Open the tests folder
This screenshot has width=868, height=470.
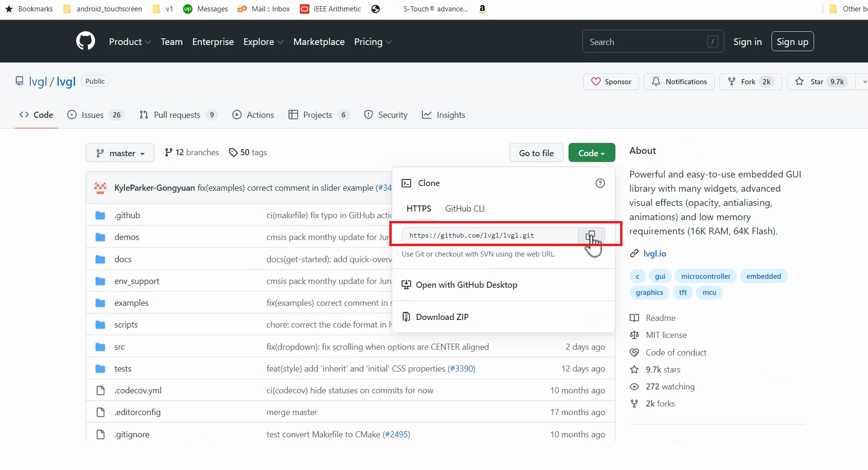point(123,369)
